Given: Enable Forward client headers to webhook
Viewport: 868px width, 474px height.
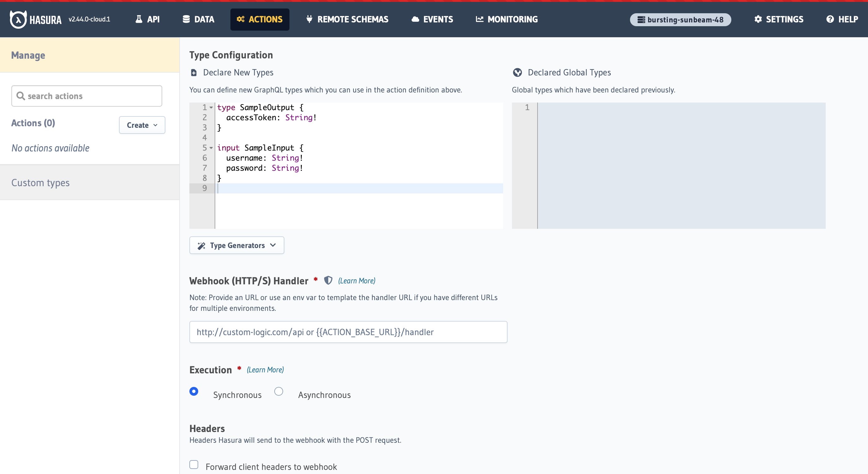Looking at the screenshot, I should 194,465.
